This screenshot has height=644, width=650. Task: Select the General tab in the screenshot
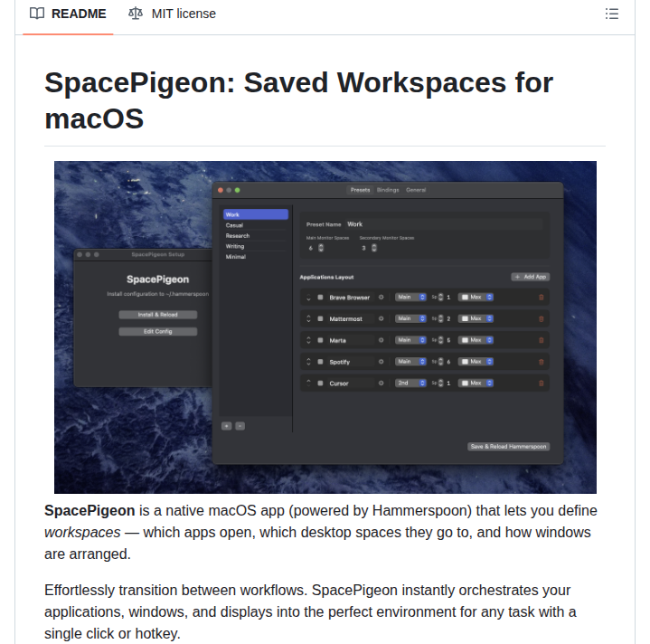[x=416, y=190]
